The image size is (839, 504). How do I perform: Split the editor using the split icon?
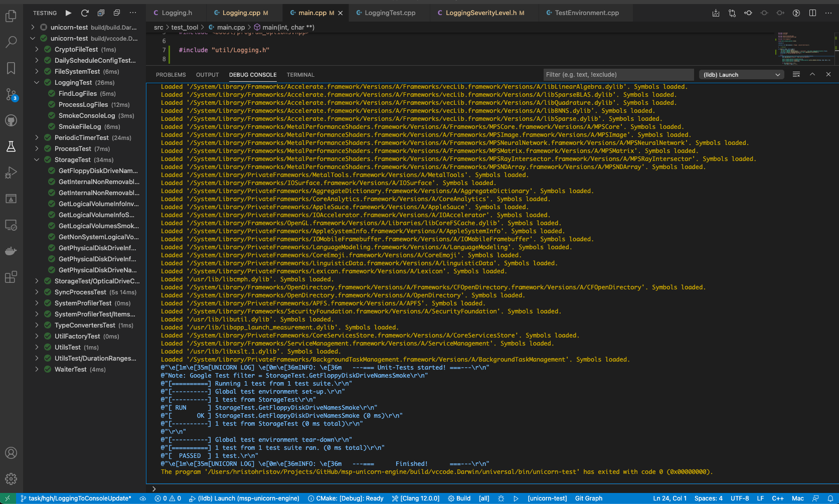click(812, 13)
